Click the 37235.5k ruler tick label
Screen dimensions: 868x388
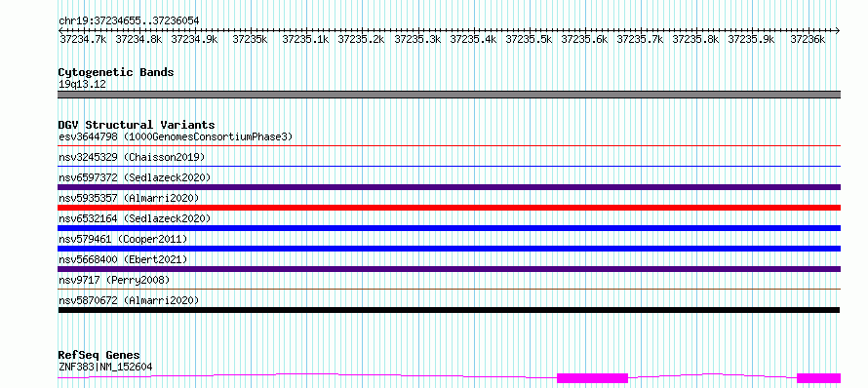click(530, 40)
